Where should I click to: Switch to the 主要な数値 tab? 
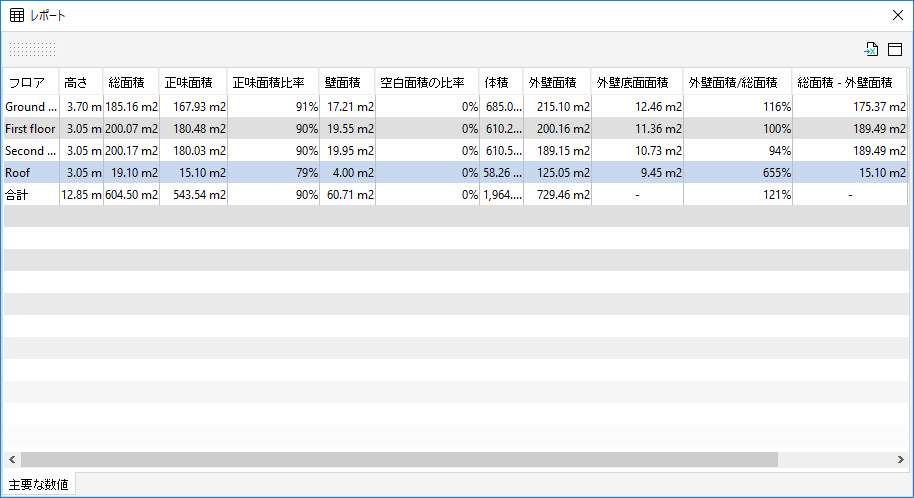tap(38, 484)
